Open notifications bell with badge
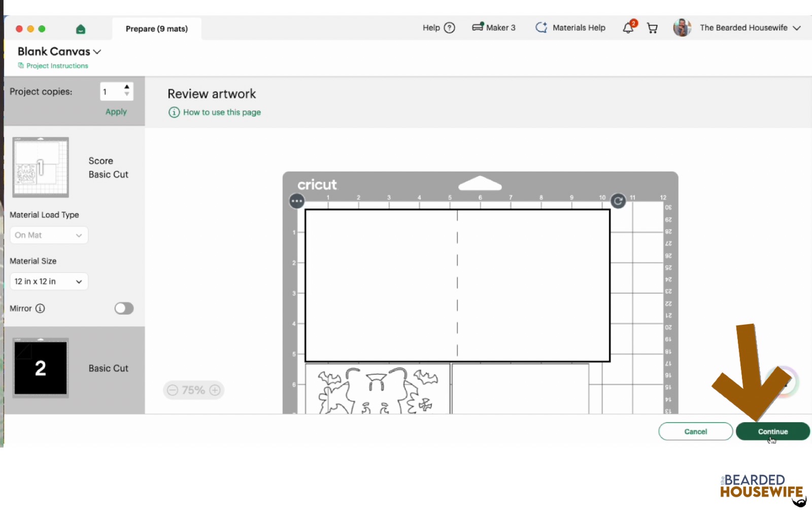The width and height of the screenshot is (812, 516). (629, 27)
